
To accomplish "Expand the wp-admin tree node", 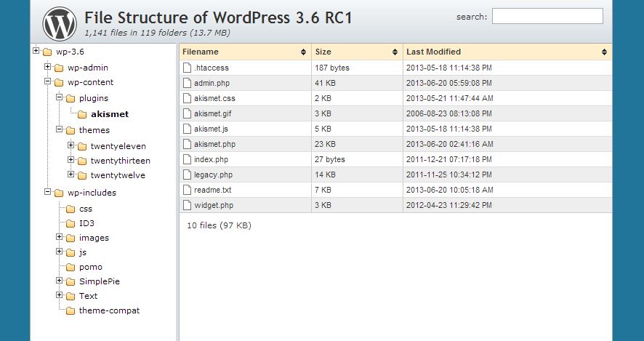I will pyautogui.click(x=48, y=67).
